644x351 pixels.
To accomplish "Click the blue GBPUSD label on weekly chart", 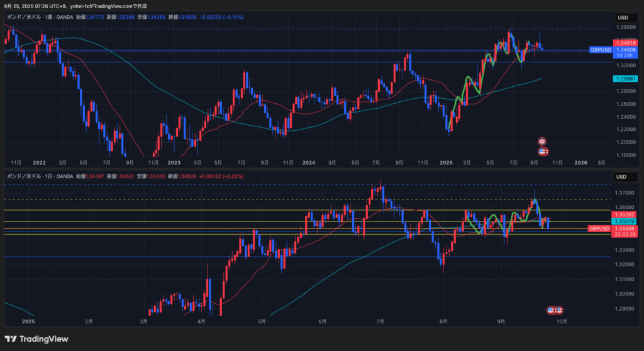I will point(599,49).
